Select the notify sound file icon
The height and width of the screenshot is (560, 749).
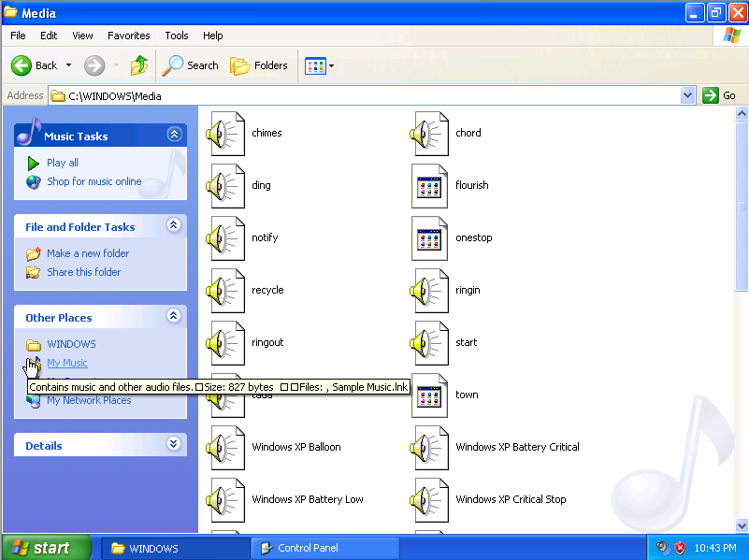point(225,238)
